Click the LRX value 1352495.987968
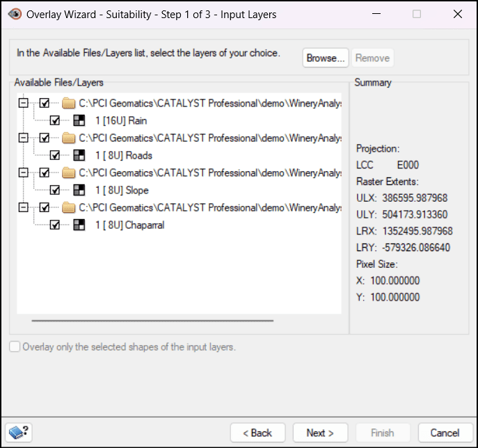The height and width of the screenshot is (448, 478). [417, 231]
